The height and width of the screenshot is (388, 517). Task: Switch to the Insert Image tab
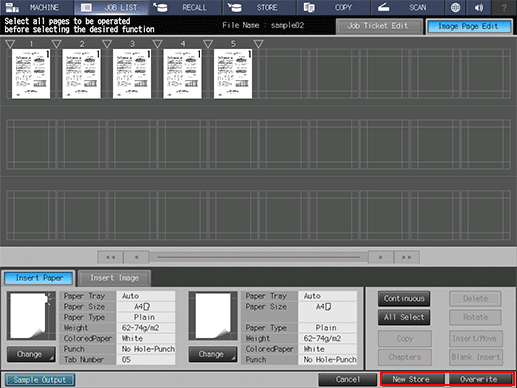[114, 278]
